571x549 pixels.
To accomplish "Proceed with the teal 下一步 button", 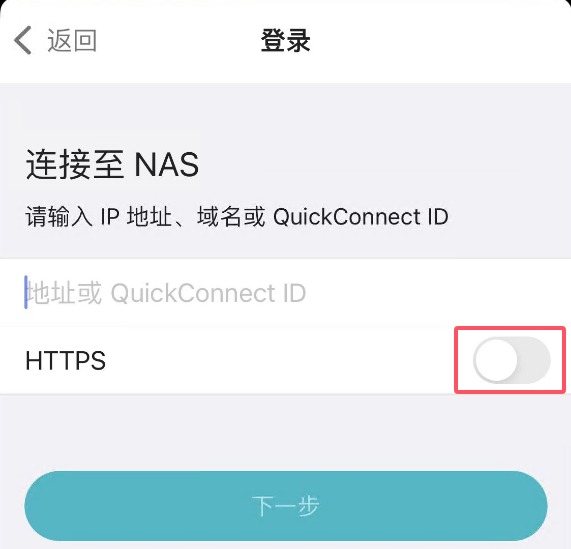I will click(x=286, y=506).
